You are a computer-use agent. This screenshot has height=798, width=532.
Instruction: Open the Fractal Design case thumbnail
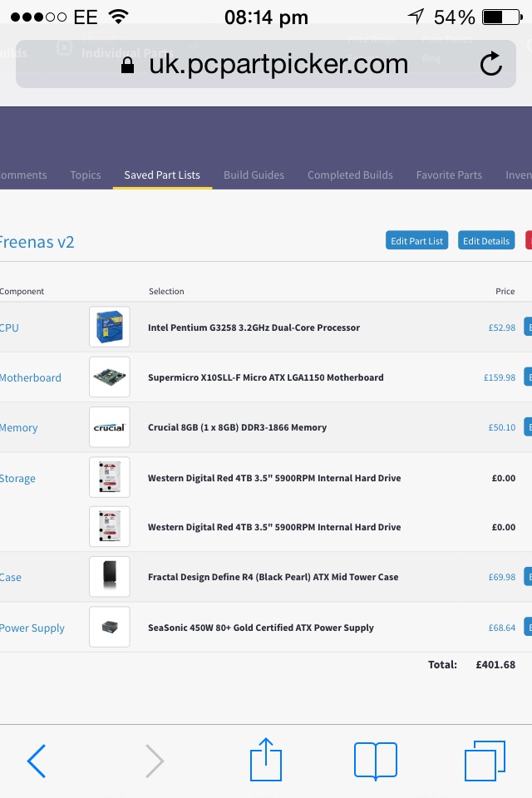point(110,576)
